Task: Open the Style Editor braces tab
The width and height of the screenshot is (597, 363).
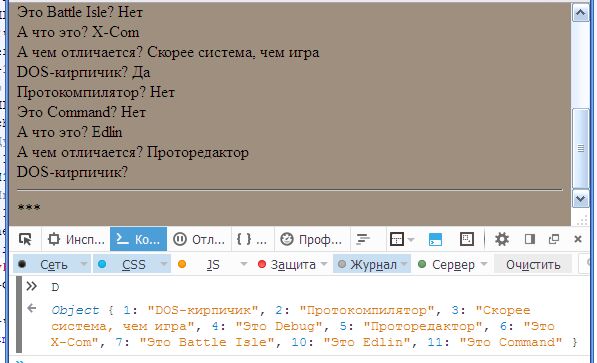Action: tap(251, 239)
